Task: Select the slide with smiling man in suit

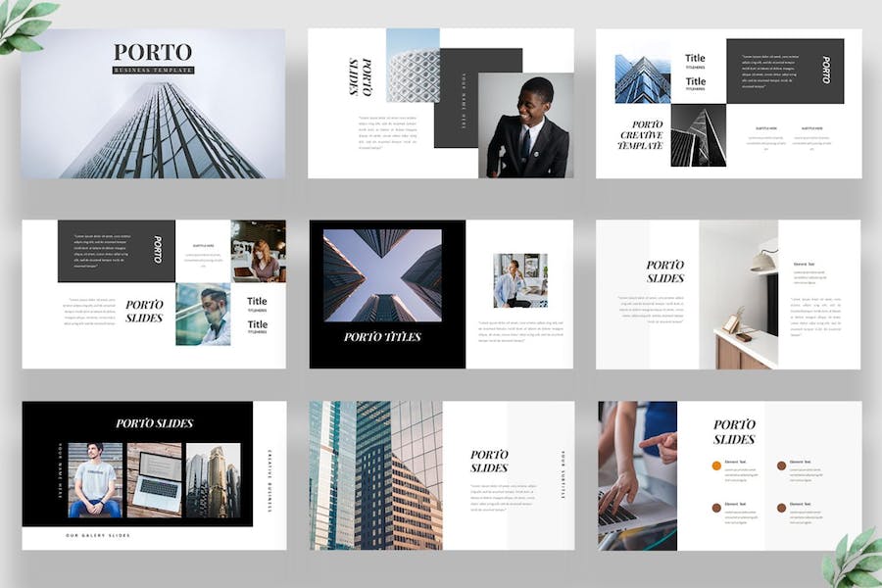Action: pos(441,104)
